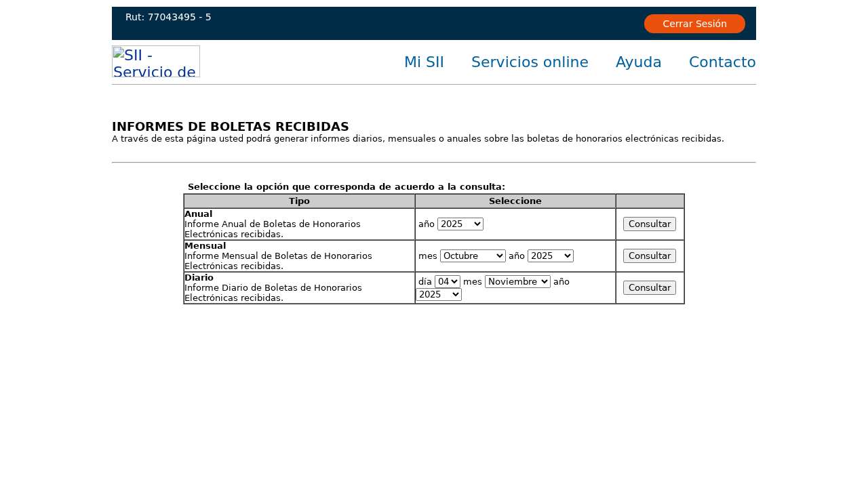Click the Informes de Boletas Recibidas heading
The image size is (868, 488).
231,127
